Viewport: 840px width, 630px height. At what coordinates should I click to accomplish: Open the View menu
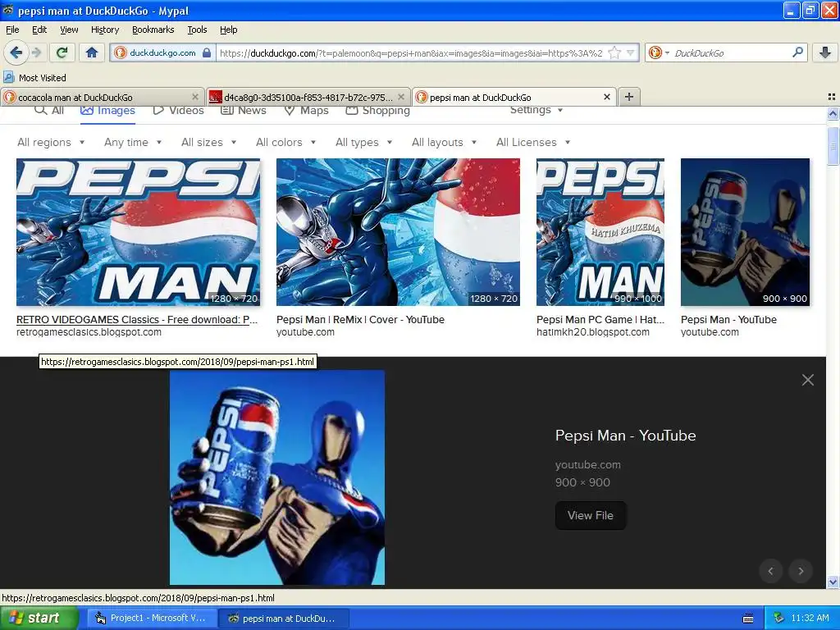[x=69, y=30]
